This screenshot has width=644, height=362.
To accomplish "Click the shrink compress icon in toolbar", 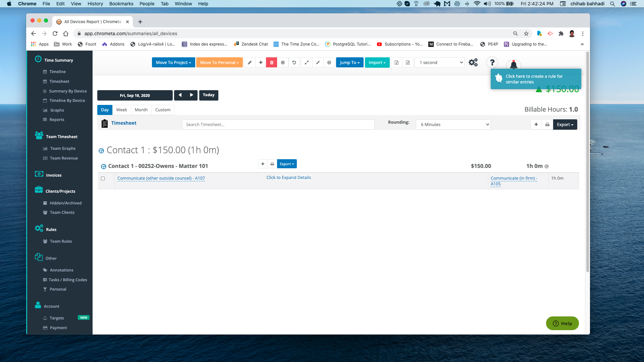I will point(318,62).
